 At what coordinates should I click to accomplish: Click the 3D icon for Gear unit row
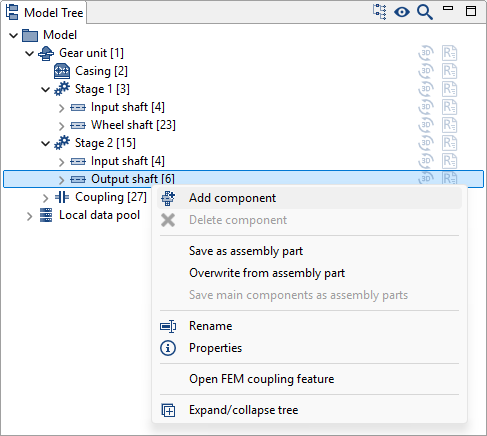(x=426, y=53)
